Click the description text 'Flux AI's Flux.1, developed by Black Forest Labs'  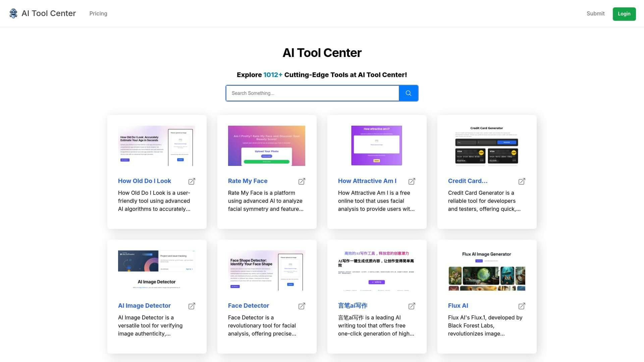click(x=485, y=325)
